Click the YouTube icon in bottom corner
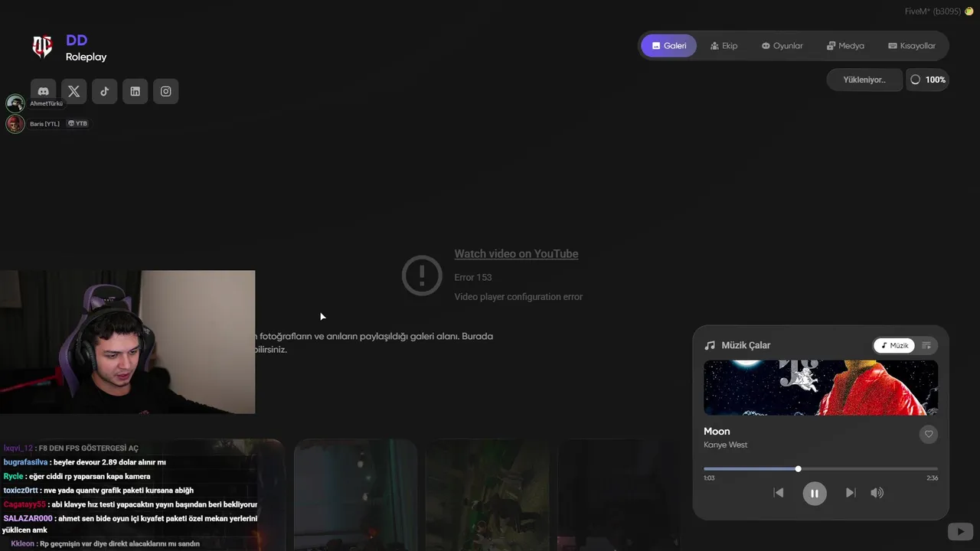This screenshot has width=980, height=551. click(x=960, y=531)
